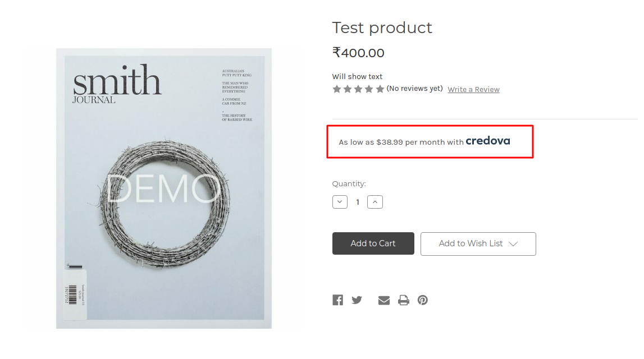The height and width of the screenshot is (359, 644).
Task: Click the fifth rating star
Action: point(379,89)
